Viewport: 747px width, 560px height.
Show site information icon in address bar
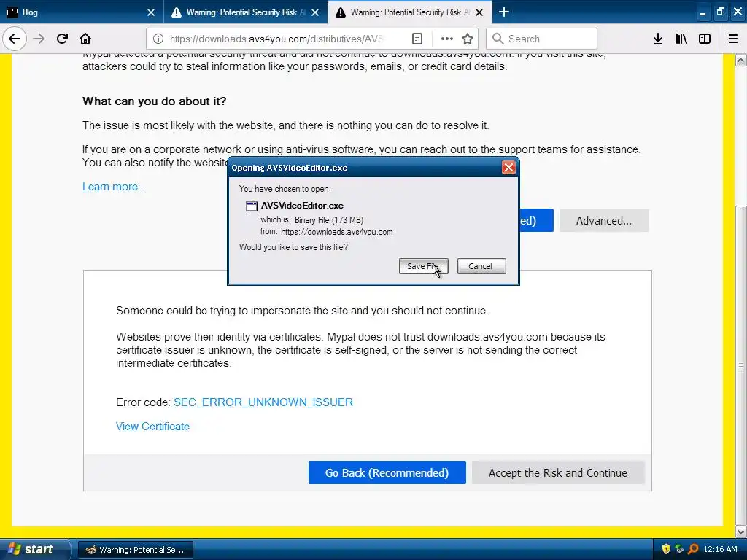(x=158, y=39)
